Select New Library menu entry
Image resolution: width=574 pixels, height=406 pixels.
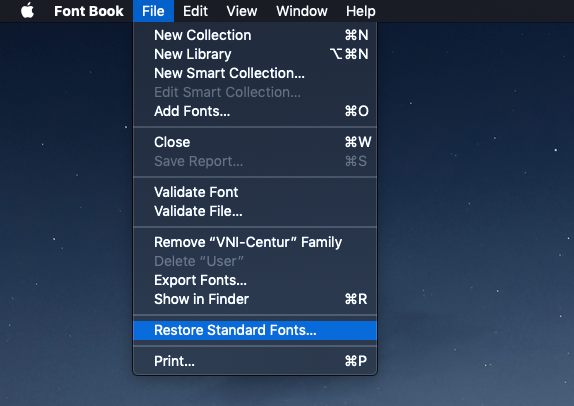pos(255,54)
